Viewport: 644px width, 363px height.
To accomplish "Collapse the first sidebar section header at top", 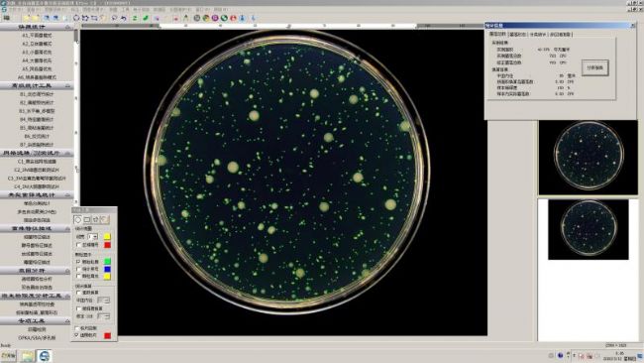I will point(37,27).
